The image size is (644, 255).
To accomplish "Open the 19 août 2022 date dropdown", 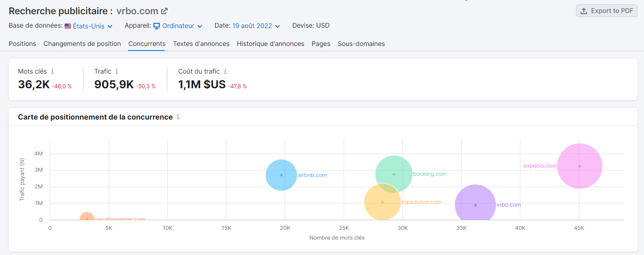I will coord(256,26).
